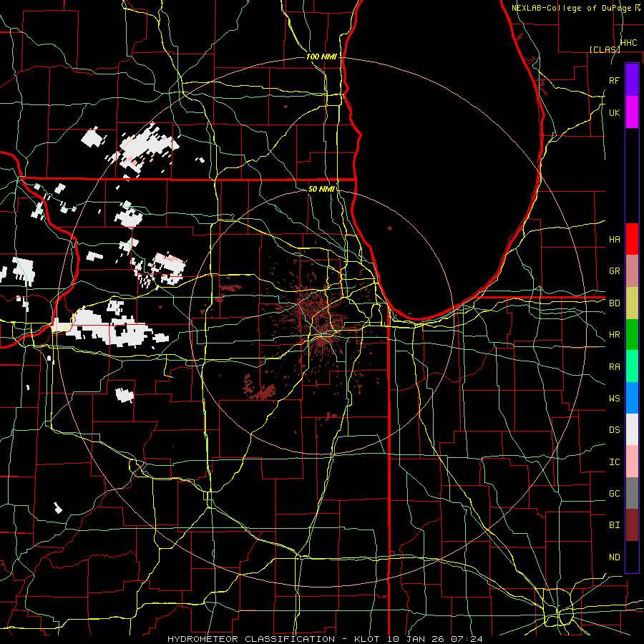
Task: Select the HR legend label
Action: click(x=615, y=335)
